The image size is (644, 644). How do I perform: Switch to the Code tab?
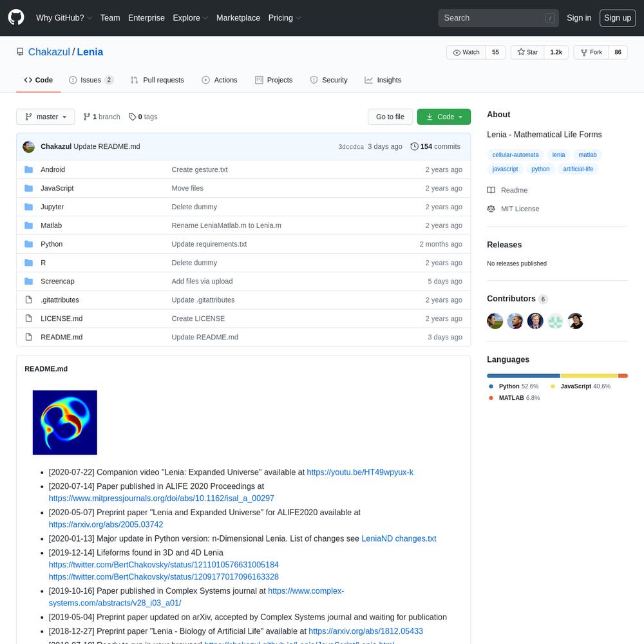39,80
